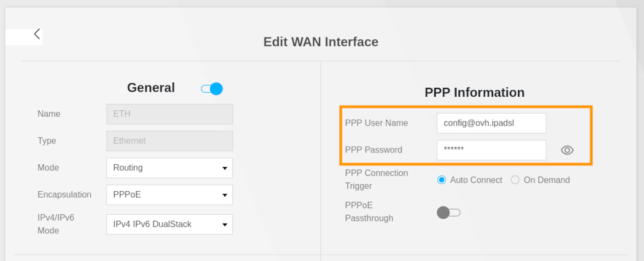Click the Encapsulation label text

(64, 195)
